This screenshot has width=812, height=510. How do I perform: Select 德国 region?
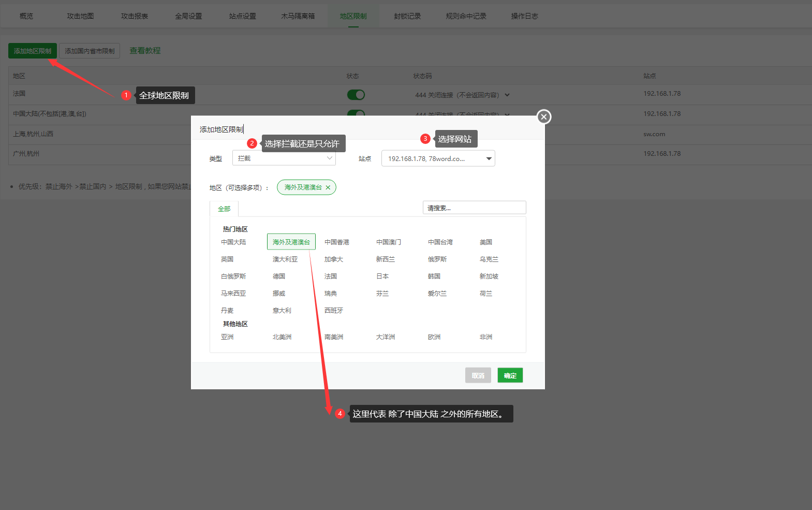279,276
